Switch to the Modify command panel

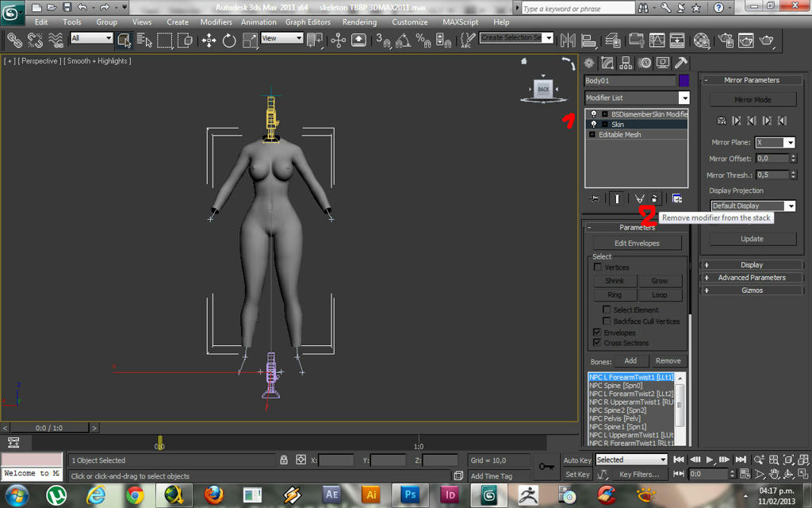(x=607, y=63)
